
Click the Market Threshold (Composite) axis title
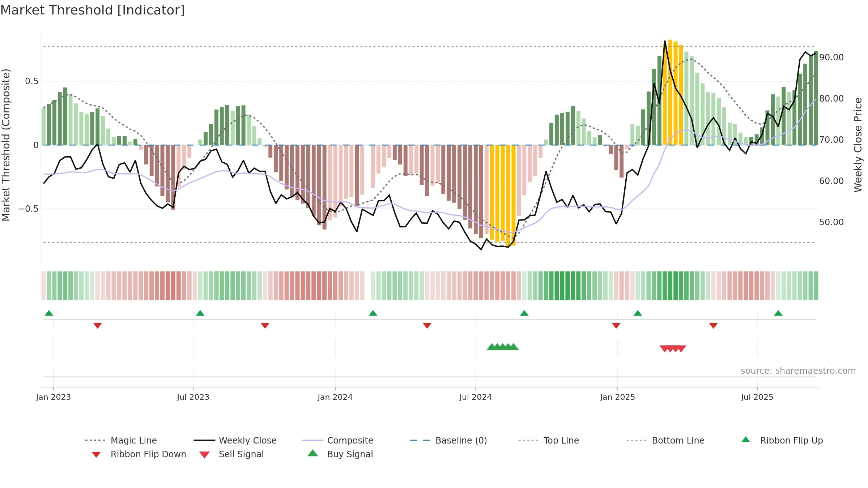tap(6, 145)
